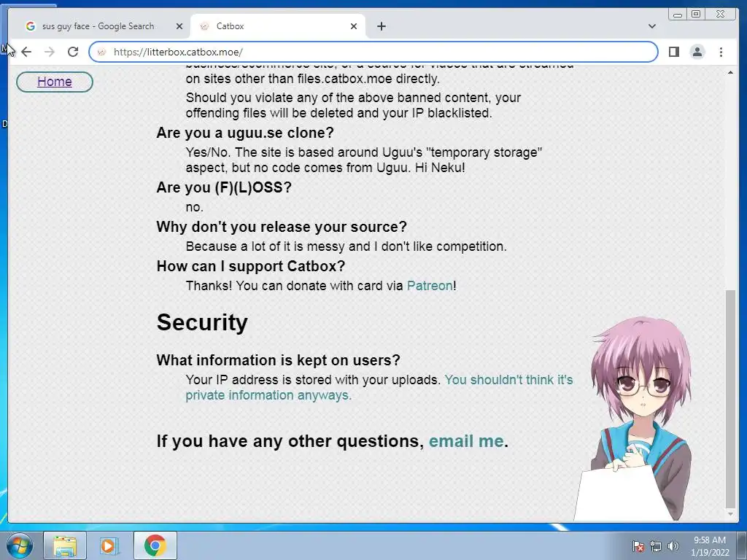Reload the Catbox page
747x560 pixels.
(x=73, y=52)
